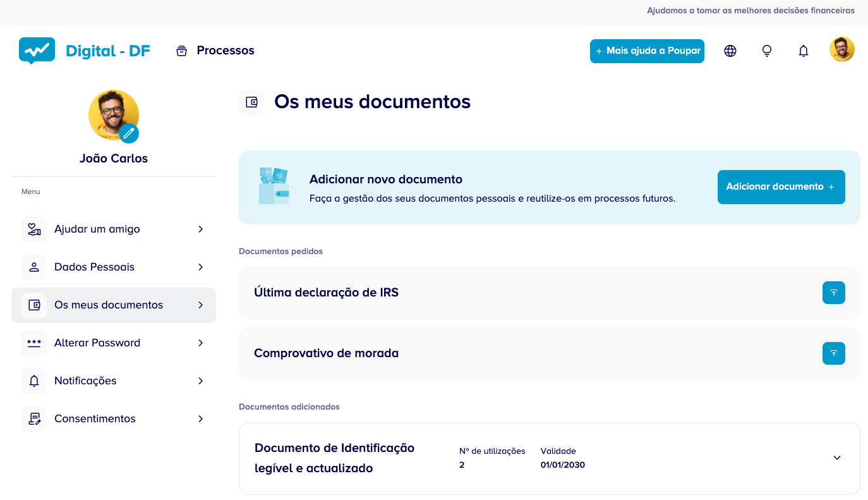Click the Validade date 01/01/2030
The height and width of the screenshot is (500, 868).
pyautogui.click(x=562, y=464)
